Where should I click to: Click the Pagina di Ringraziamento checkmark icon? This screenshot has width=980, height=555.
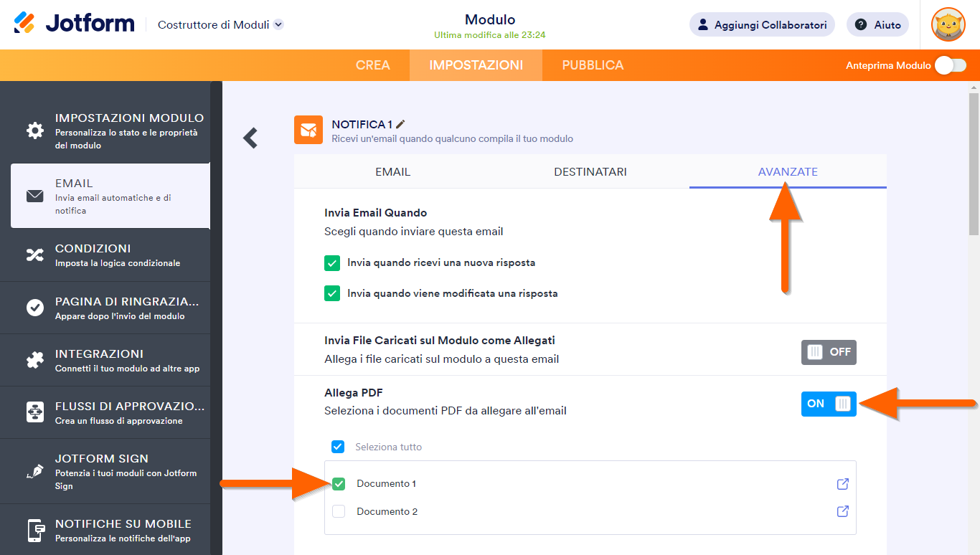[x=34, y=308]
